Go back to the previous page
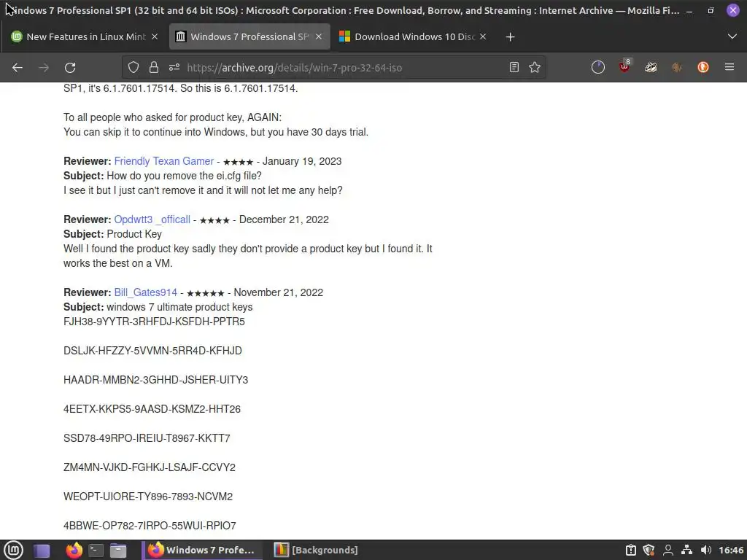The height and width of the screenshot is (560, 747). [18, 68]
